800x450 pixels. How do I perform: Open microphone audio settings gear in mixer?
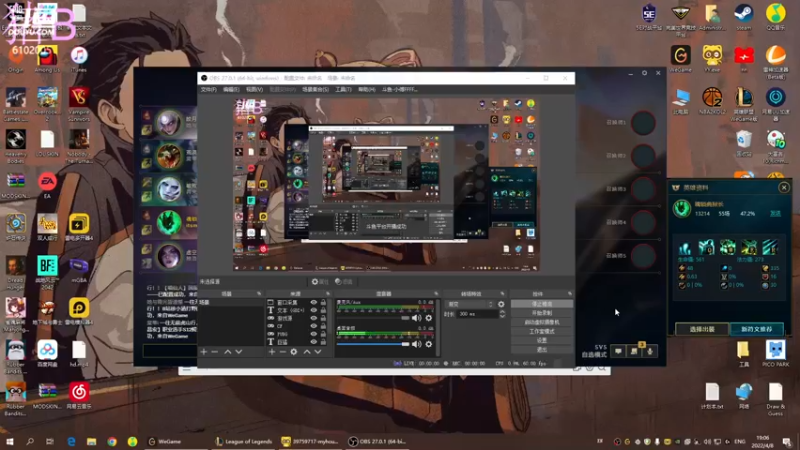point(429,318)
